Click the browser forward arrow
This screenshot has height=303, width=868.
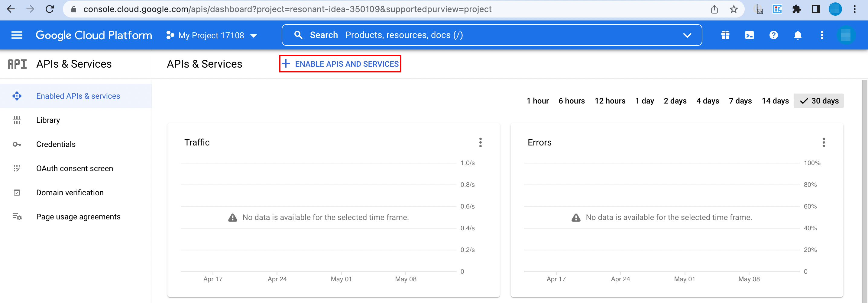30,9
